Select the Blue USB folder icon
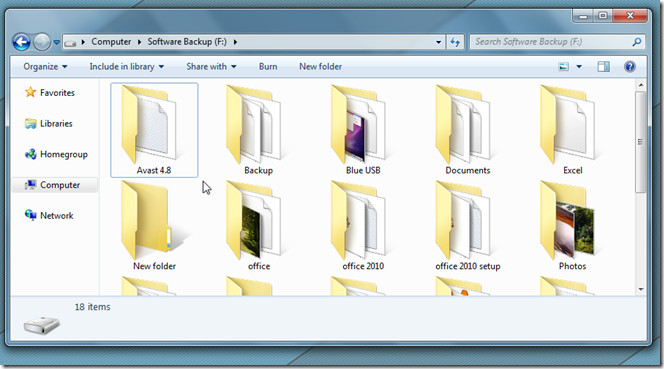This screenshot has height=369, width=664. pos(359,125)
